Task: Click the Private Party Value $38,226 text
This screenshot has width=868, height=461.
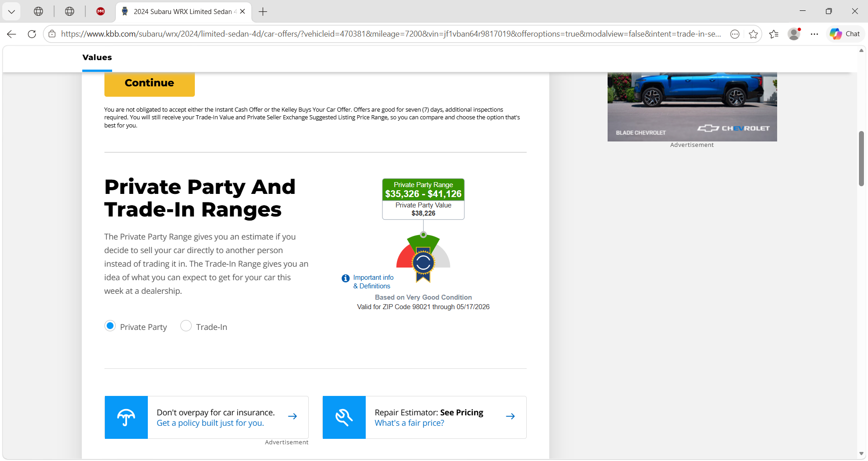Action: click(x=423, y=209)
